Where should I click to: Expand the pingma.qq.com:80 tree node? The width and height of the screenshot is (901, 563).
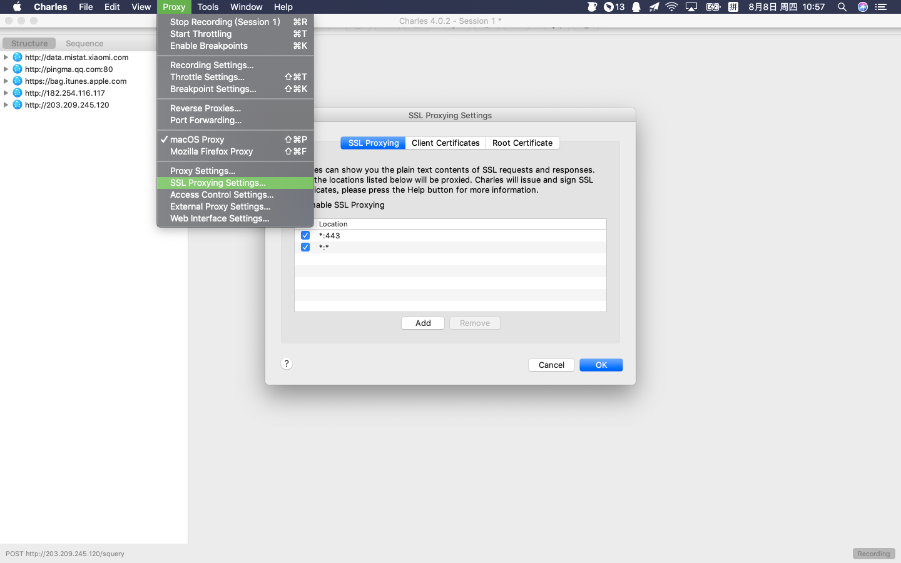6,69
